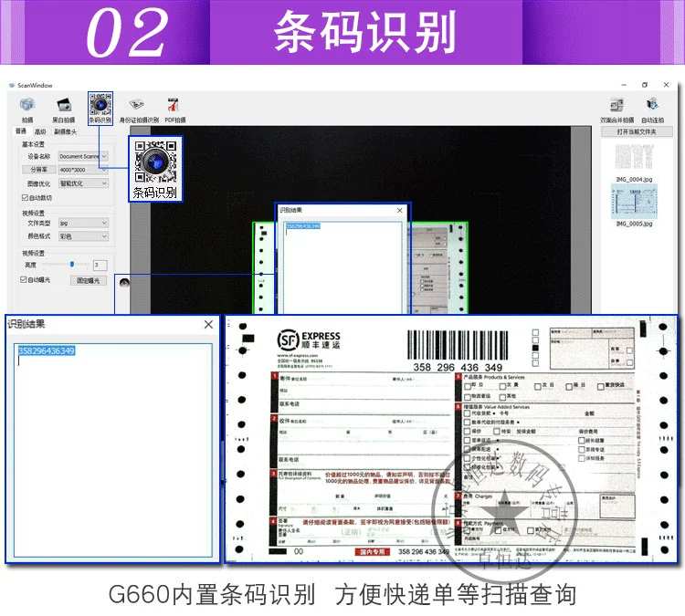Toggle the 自动裁切 auto-crop checkbox

point(25,198)
